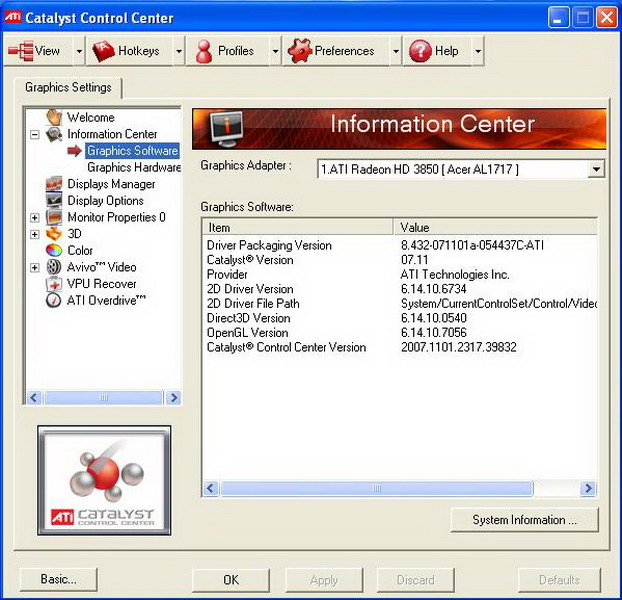622x600 pixels.
Task: Click the Displays Manager icon
Action: coord(54,184)
